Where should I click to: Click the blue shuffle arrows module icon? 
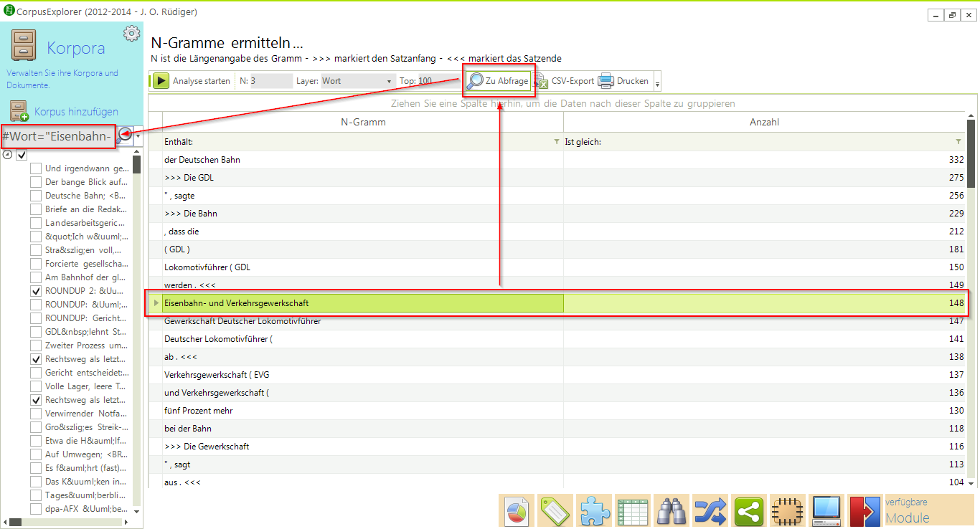tap(710, 511)
